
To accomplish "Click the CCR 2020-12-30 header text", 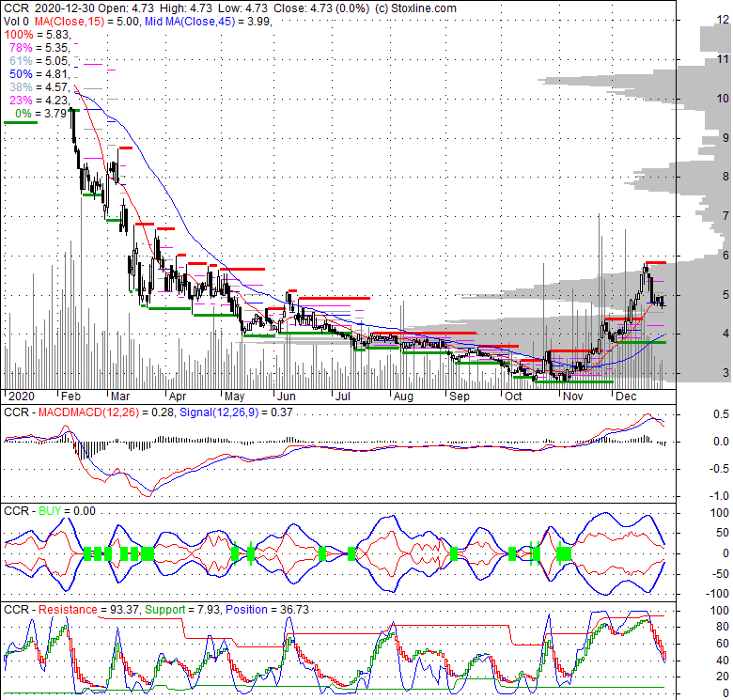I will click(x=50, y=8).
